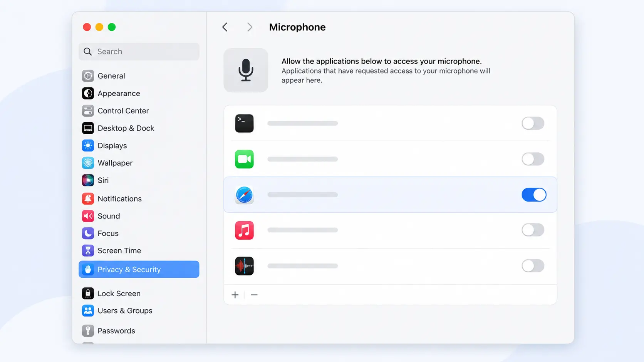Viewport: 644px width, 362px height.
Task: Disable microphone access for Safari
Action: tap(534, 195)
